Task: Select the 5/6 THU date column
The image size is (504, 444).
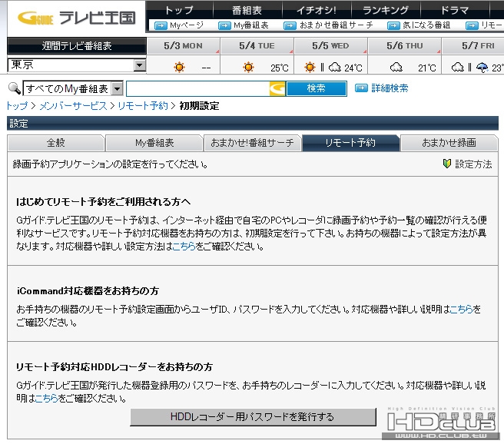Action: pyautogui.click(x=405, y=45)
